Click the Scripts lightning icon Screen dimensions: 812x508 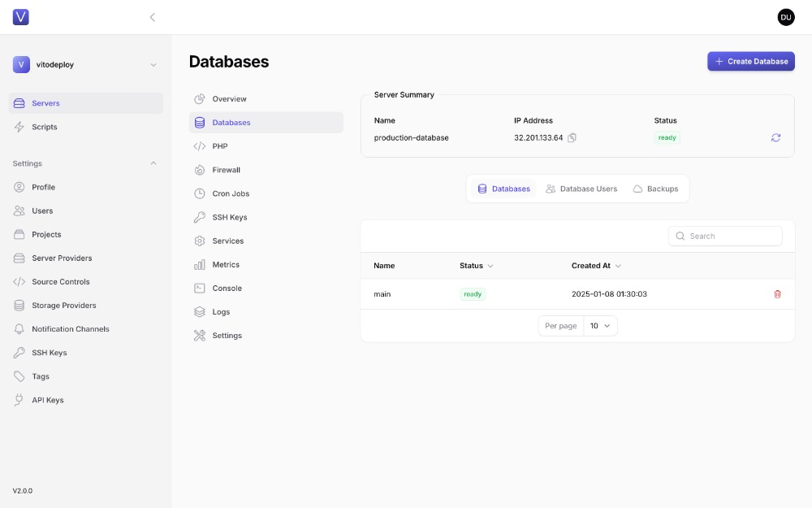tap(19, 127)
